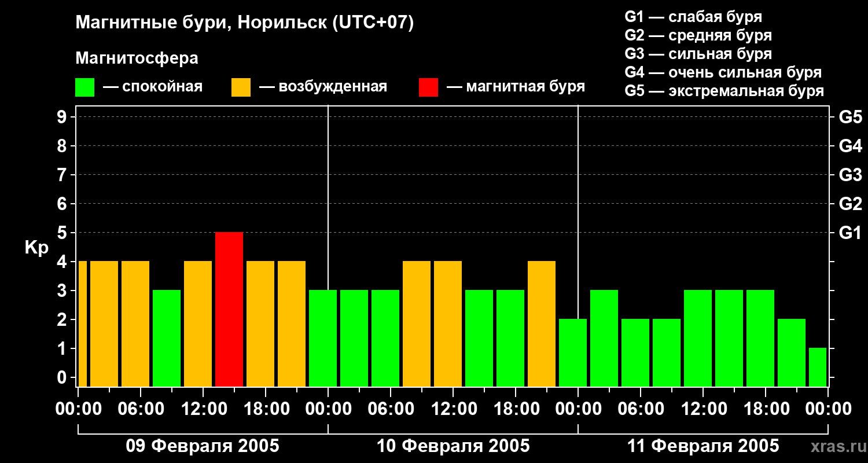Click the '— магнитная буря' legend label
Viewport: 868px width, 463px height.
[x=516, y=87]
